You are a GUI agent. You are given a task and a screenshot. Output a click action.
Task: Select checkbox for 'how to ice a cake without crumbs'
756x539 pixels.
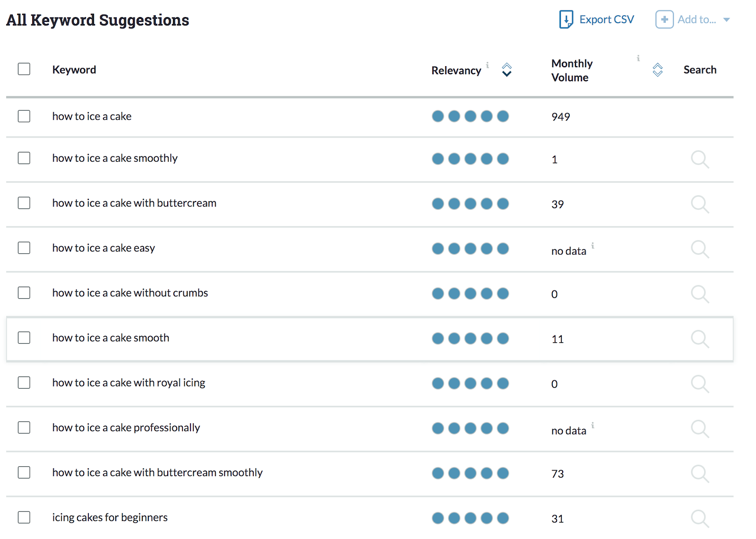pyautogui.click(x=24, y=293)
